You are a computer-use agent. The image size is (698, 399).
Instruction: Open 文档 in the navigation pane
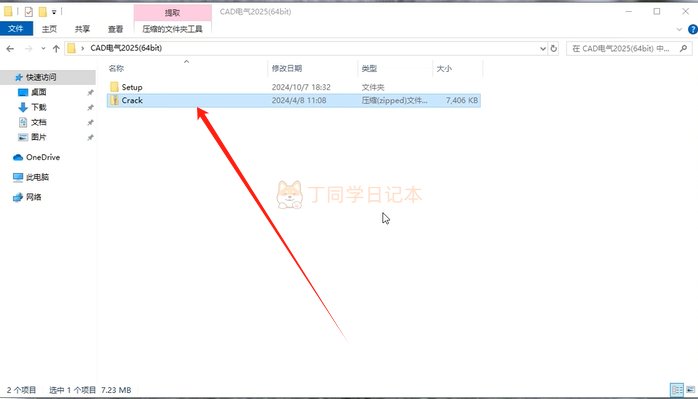39,122
